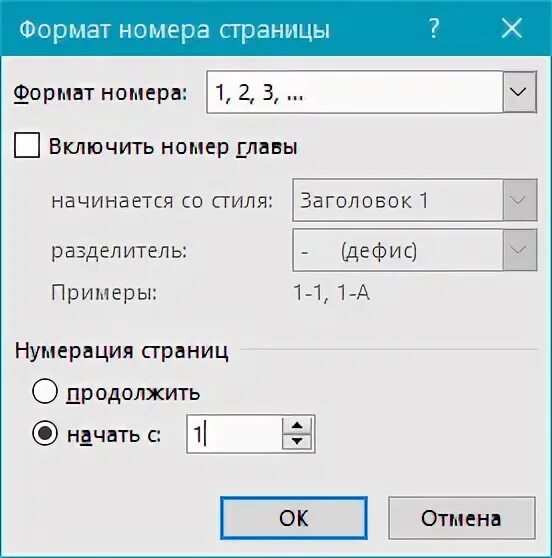Open the Формат номера dropdown arrow

point(519,92)
